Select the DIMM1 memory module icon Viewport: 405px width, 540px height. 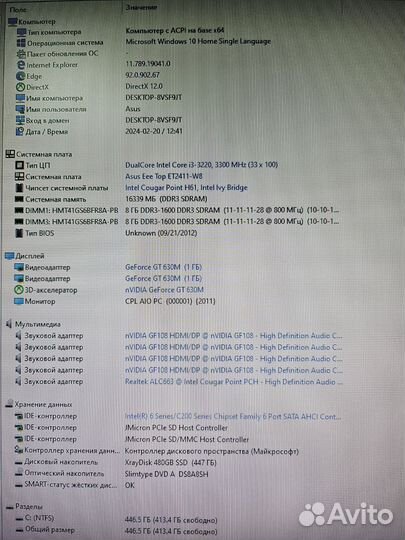tap(19, 210)
